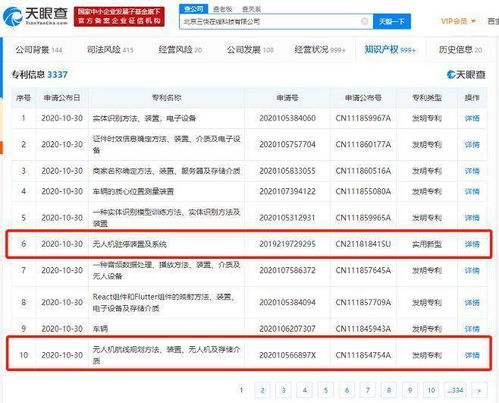
Task: Click the 申请号 column header
Action: tap(287, 98)
